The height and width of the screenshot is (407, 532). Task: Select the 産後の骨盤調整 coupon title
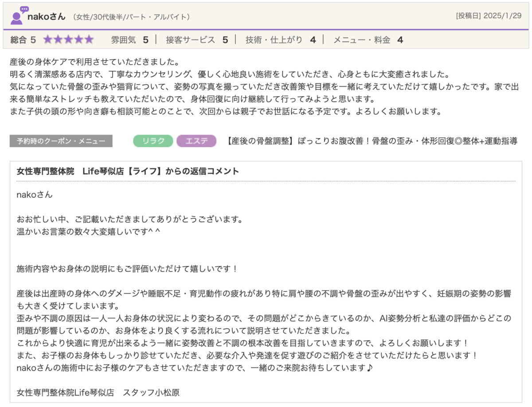tap(372, 141)
